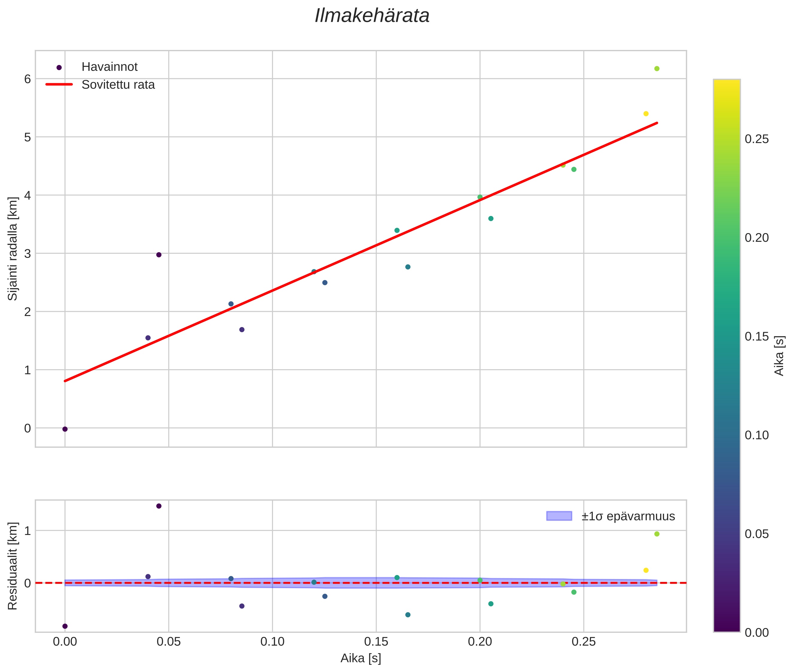Click the Aika [s] x-axis label at the bottom
793x672 pixels.
point(360,658)
